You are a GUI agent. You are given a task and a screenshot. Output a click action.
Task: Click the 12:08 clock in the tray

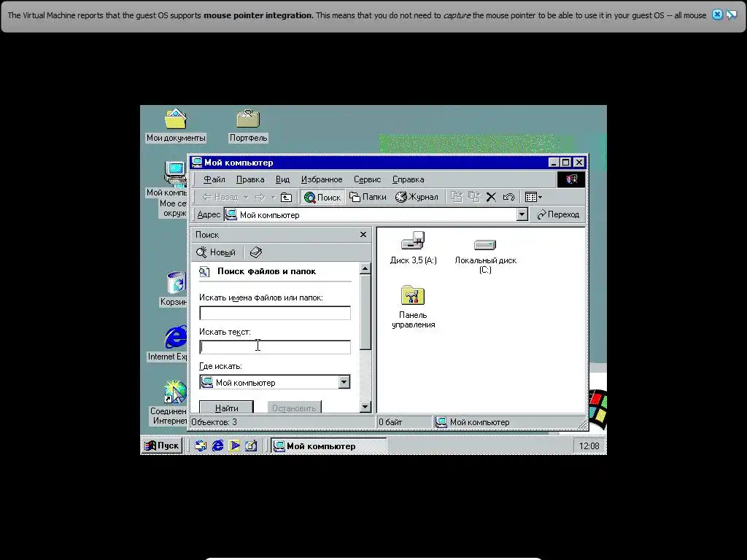589,446
